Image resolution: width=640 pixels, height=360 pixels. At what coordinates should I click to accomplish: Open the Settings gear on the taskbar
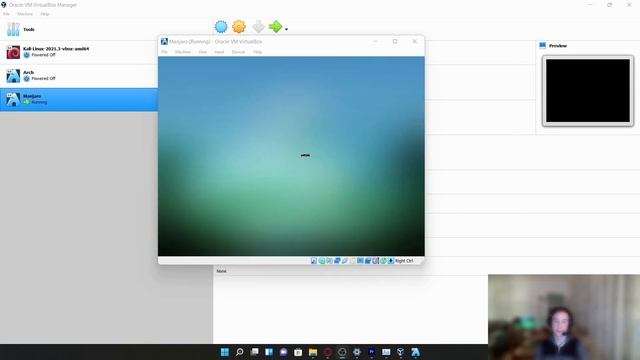click(x=357, y=352)
